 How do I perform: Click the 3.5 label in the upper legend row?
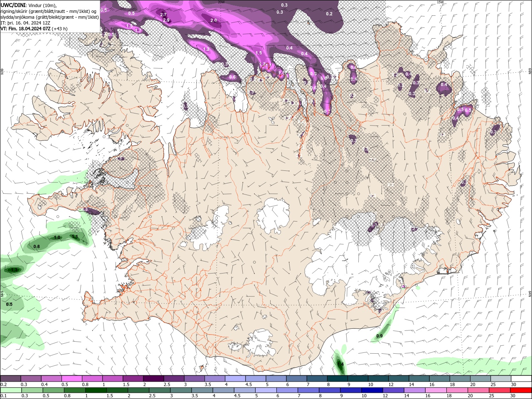point(207,384)
